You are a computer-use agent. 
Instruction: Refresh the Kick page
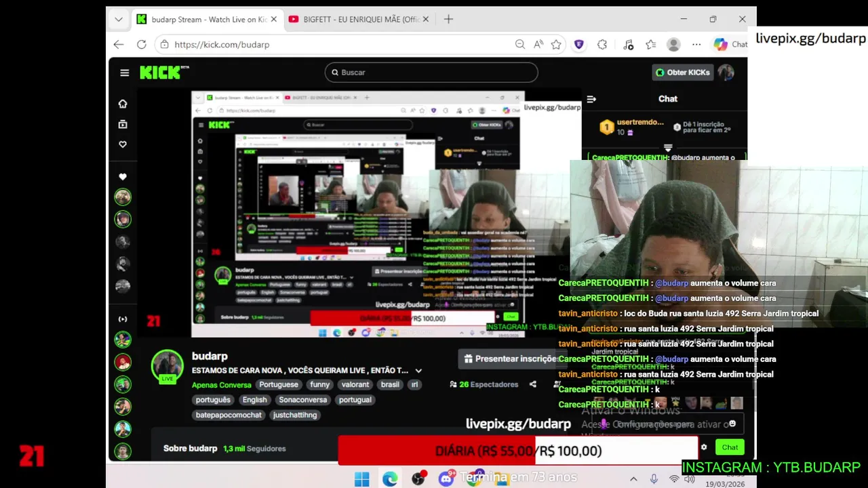click(141, 44)
